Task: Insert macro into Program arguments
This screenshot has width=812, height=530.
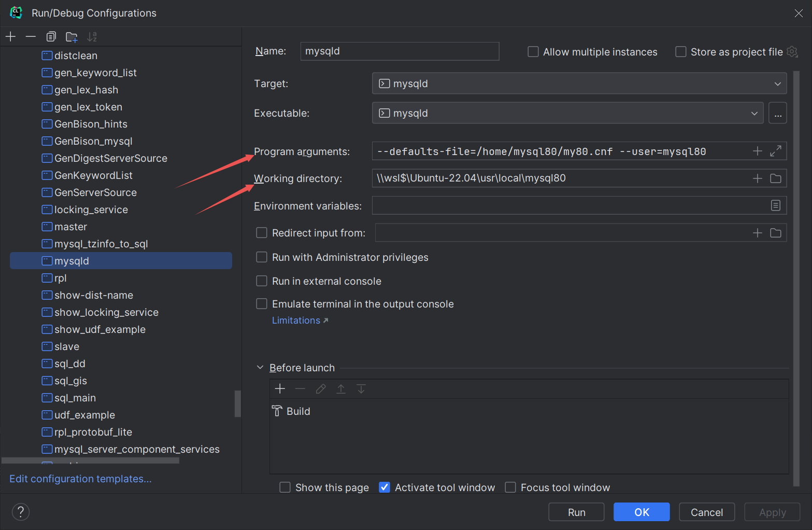Action: 758,151
